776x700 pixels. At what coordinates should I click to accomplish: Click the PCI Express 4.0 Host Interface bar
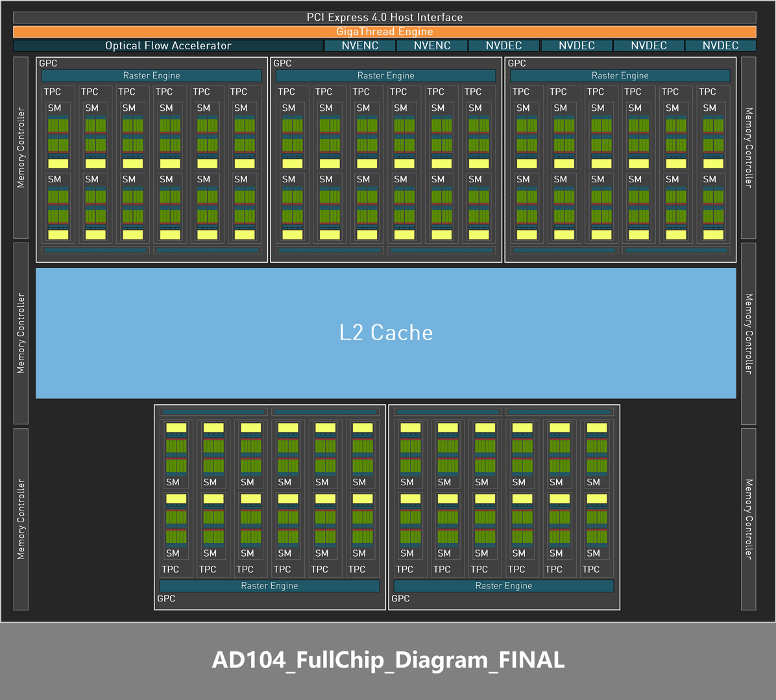click(385, 18)
